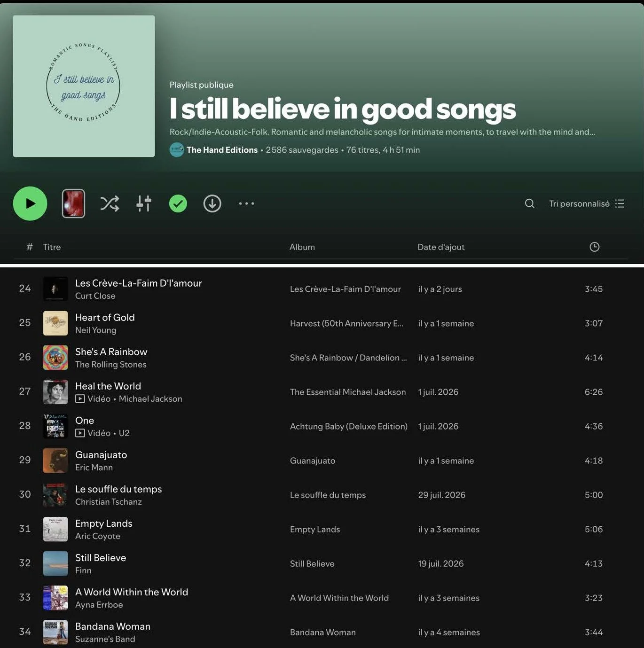The image size is (644, 648).
Task: Select the Guanajuato track title
Action: [x=101, y=455]
